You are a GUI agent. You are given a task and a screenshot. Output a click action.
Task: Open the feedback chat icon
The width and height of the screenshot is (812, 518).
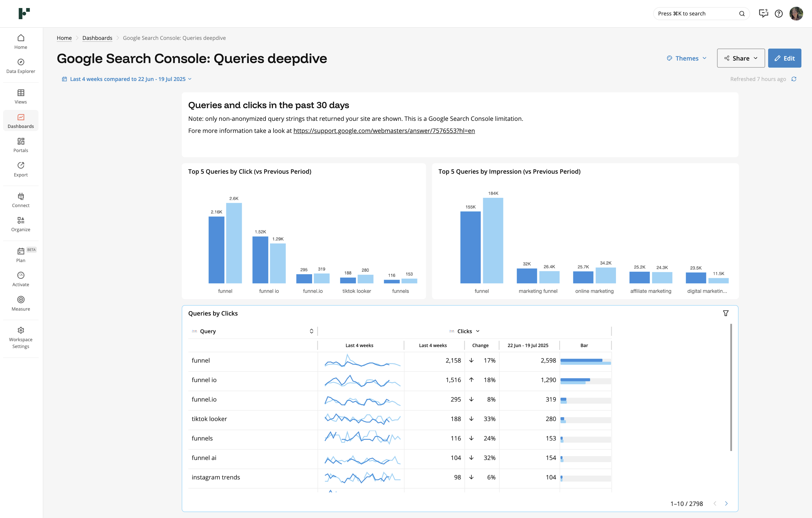pos(763,14)
